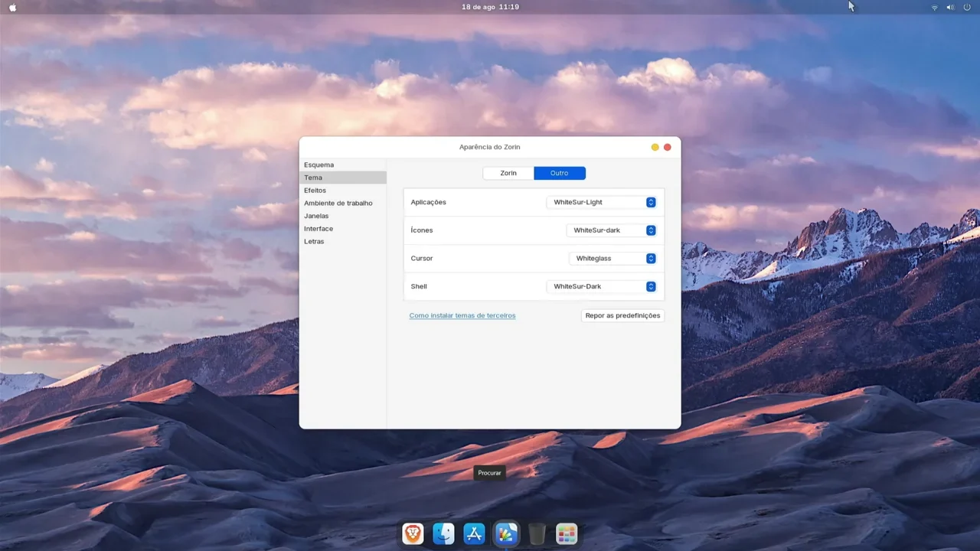
Task: Click the Zorin Appearance icon in dock
Action: point(505,533)
